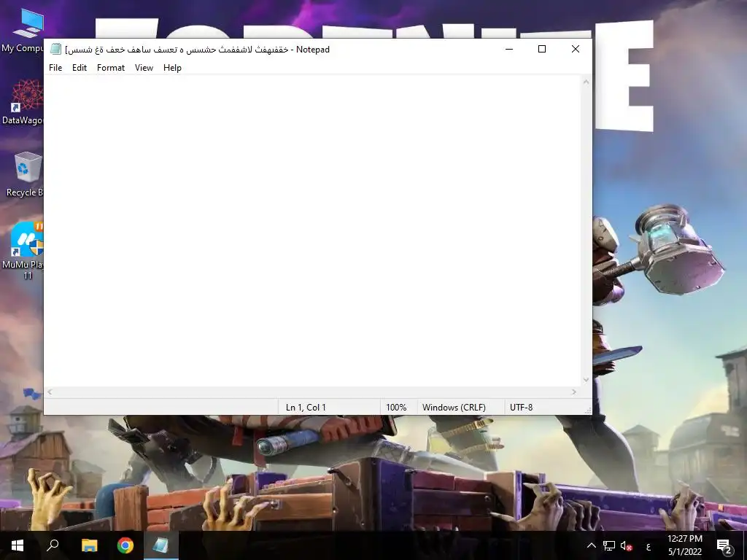Click the muted speaker volume icon
The image size is (747, 560).
tap(627, 545)
